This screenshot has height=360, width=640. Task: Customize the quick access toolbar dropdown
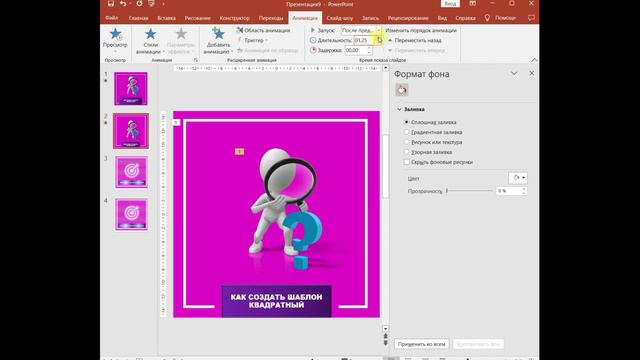click(x=164, y=4)
